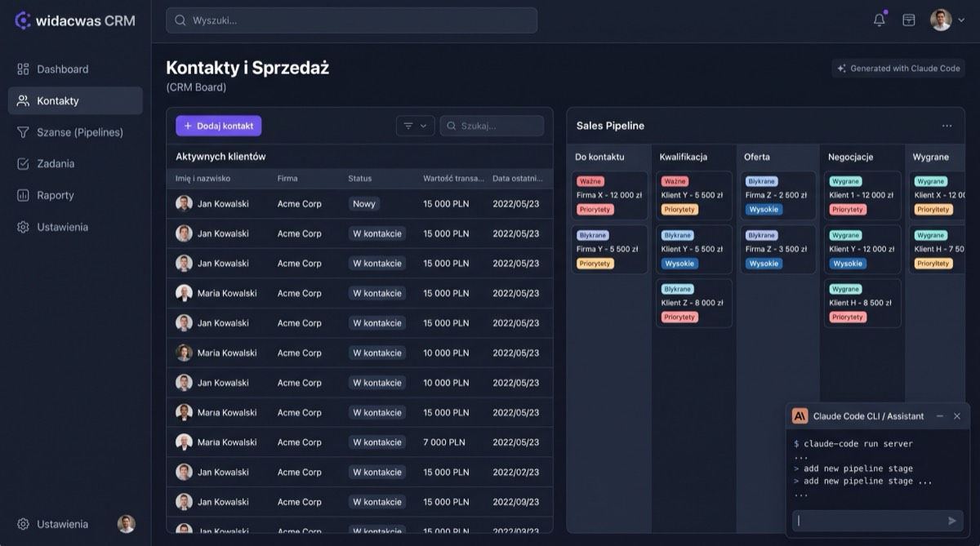The height and width of the screenshot is (546, 980).
Task: Click the Generated with Claude Code badge
Action: tap(898, 69)
